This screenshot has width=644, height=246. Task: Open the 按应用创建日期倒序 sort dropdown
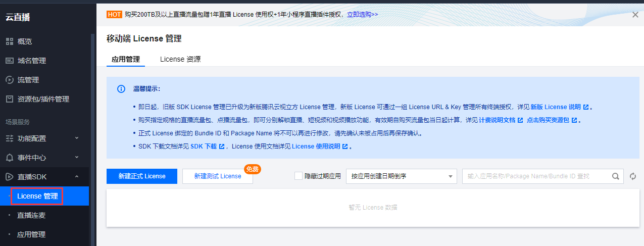tap(402, 176)
